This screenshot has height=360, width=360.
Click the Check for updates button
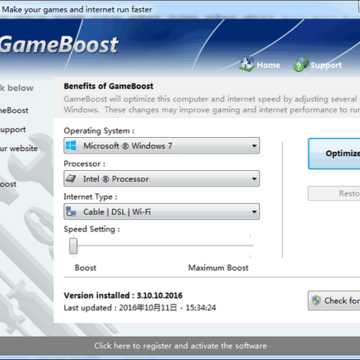click(x=334, y=301)
